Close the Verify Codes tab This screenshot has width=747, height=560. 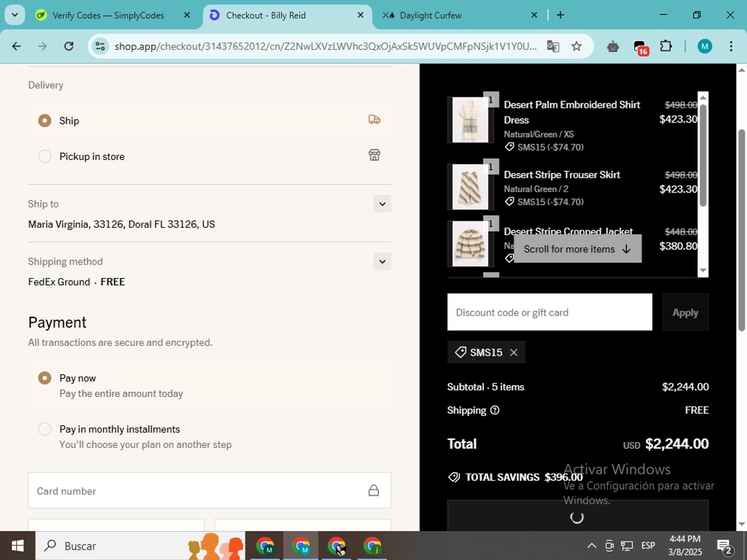(187, 15)
